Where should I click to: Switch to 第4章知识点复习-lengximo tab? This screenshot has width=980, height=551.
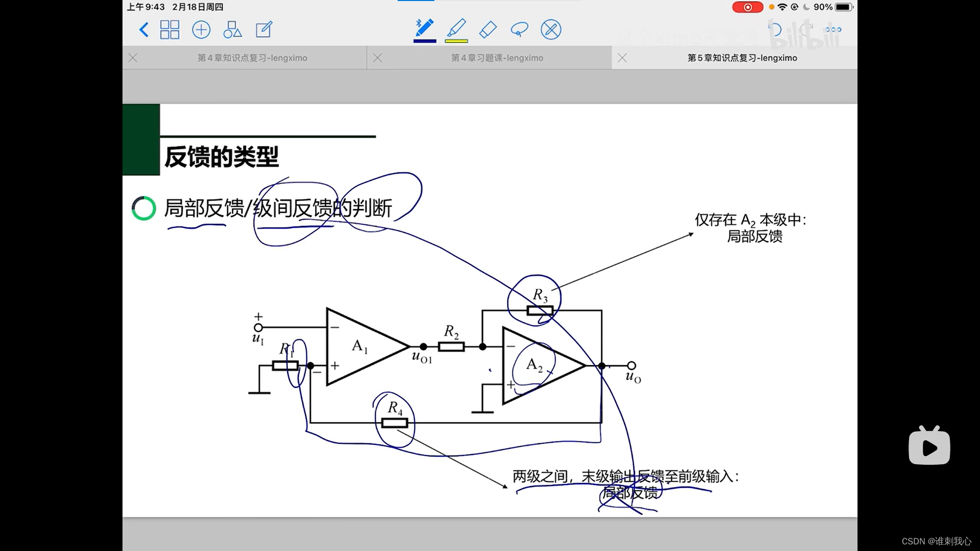coord(252,58)
